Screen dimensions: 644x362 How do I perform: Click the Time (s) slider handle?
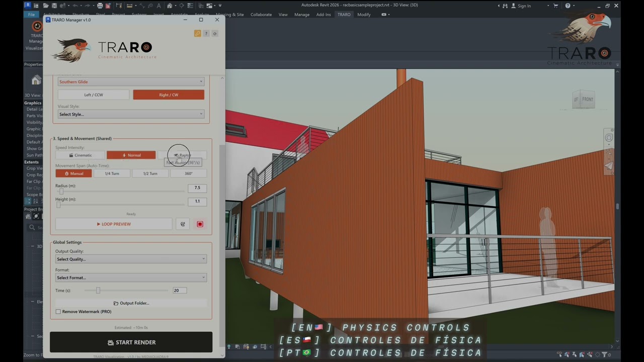coord(98,290)
